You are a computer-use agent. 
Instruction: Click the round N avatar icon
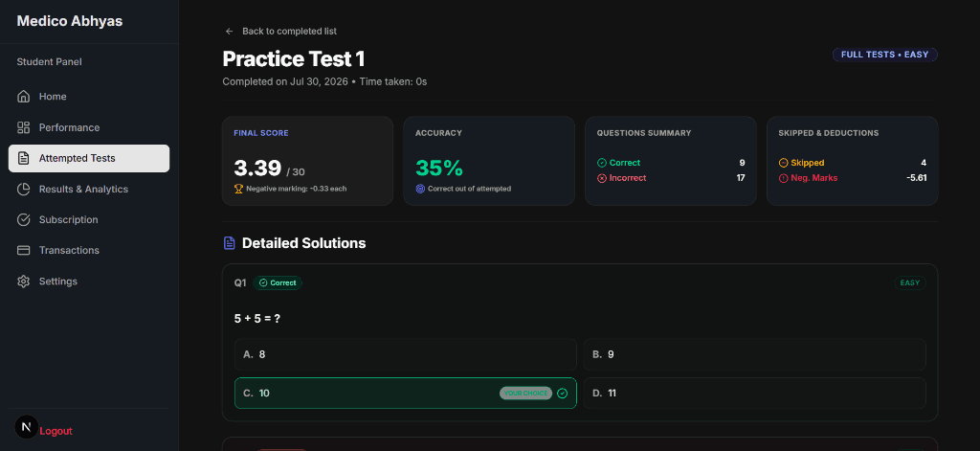[26, 427]
